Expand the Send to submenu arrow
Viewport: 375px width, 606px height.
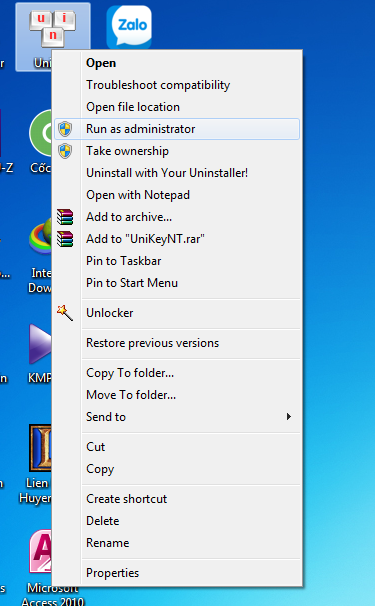[288, 417]
